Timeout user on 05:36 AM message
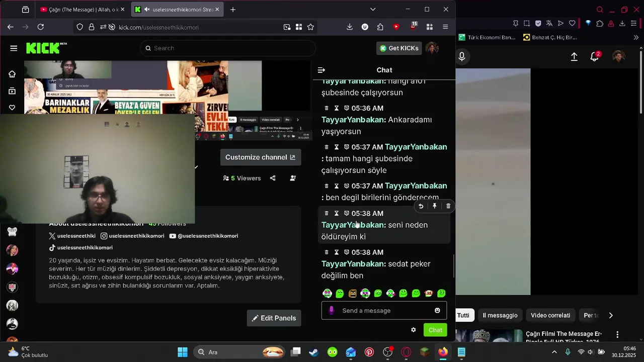The width and height of the screenshot is (644, 362). coord(337,108)
